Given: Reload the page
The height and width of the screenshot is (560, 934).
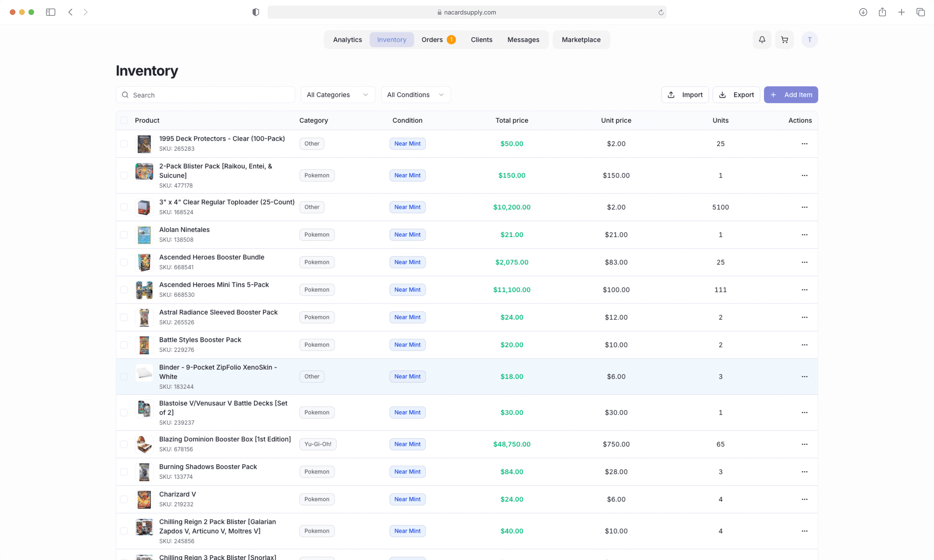Looking at the screenshot, I should coord(661,12).
